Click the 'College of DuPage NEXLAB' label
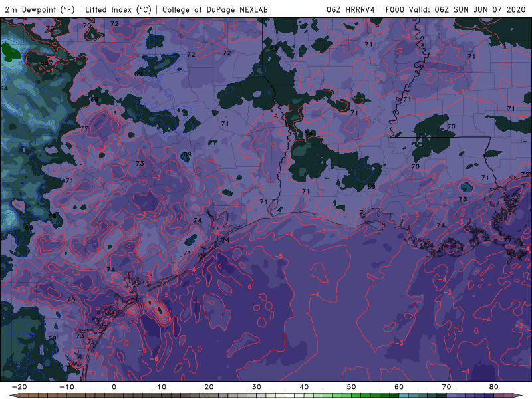This screenshot has height=399, width=532. pyautogui.click(x=215, y=9)
